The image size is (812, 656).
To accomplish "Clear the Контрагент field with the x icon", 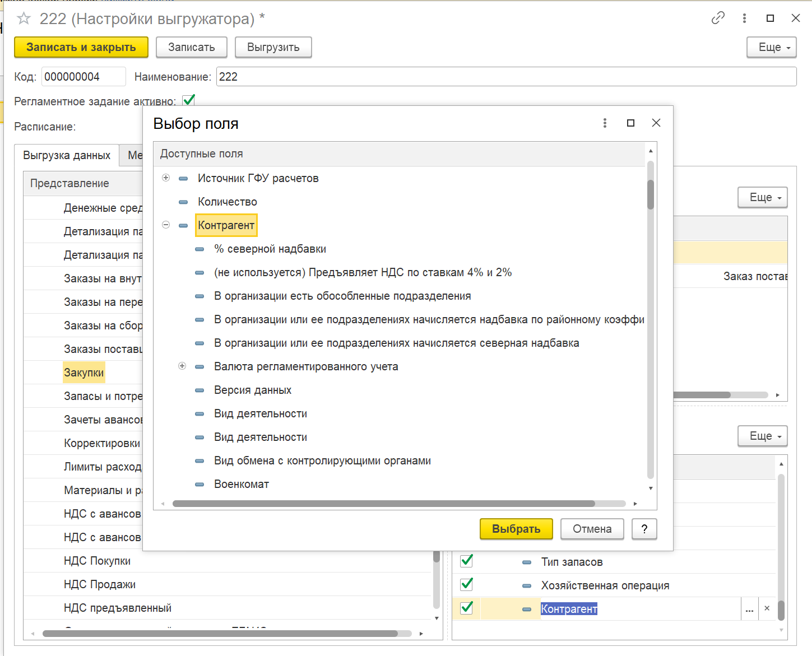I will pyautogui.click(x=767, y=608).
